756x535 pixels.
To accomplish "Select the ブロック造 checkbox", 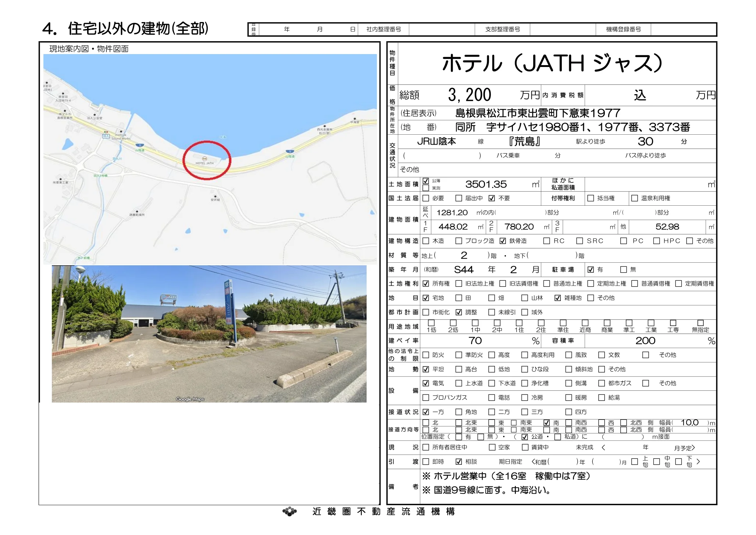I will point(459,241).
